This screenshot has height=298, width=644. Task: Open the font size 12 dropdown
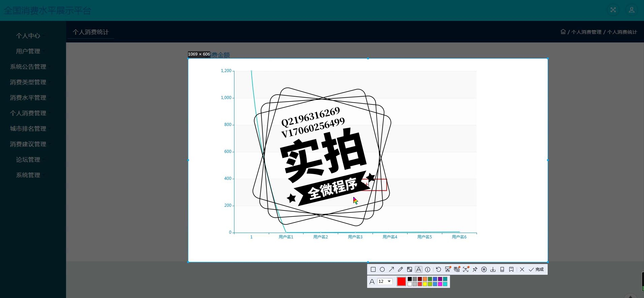click(x=385, y=282)
